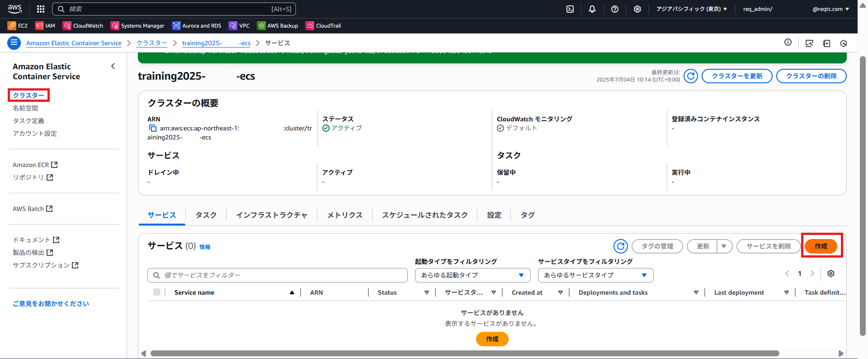
Task: Click the horizontal table scrollbar
Action: point(465,353)
